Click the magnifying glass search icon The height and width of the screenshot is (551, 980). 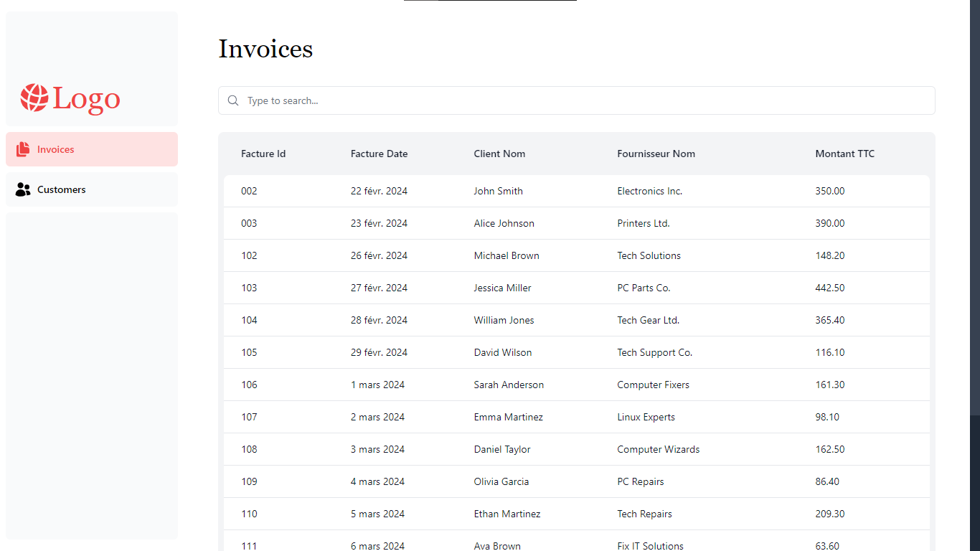click(233, 100)
